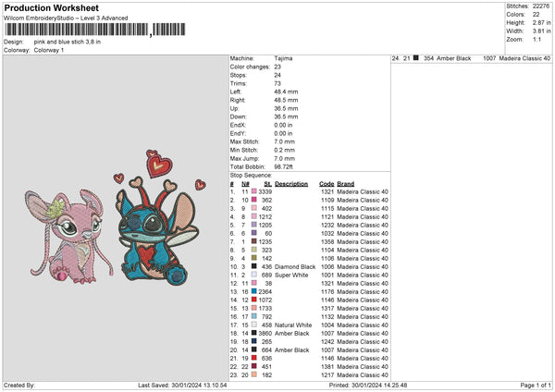The image size is (555, 392).
Task: Select the EndX value '0.00 in'
Action: (x=283, y=125)
